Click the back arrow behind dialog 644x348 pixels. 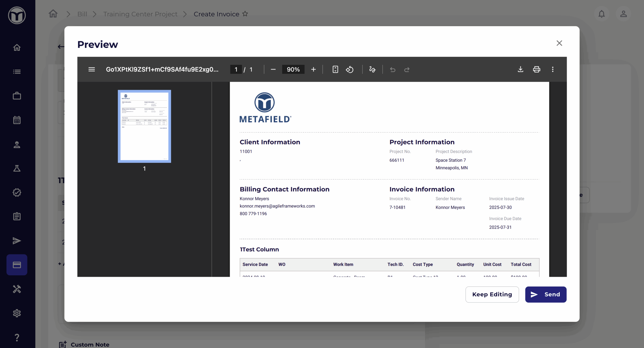[61, 47]
